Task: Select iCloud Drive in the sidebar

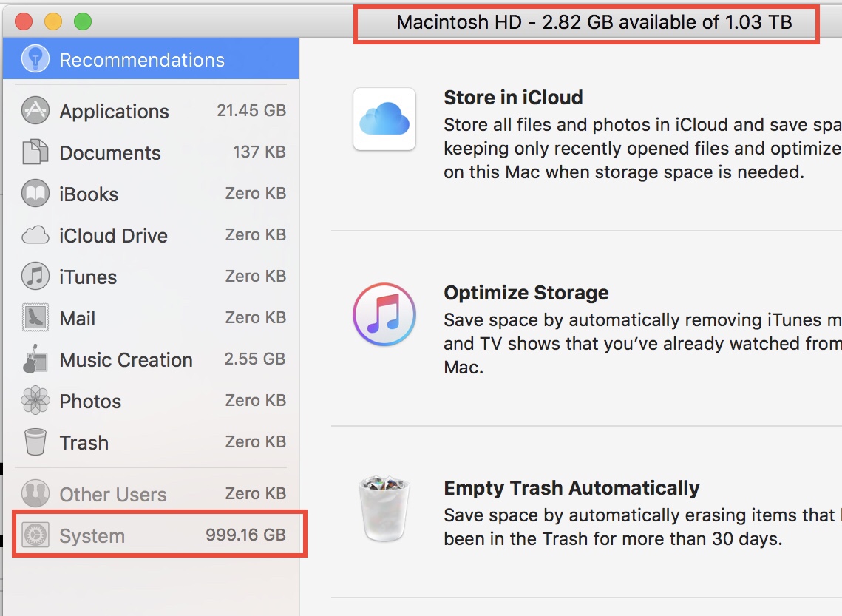Action: 113,235
